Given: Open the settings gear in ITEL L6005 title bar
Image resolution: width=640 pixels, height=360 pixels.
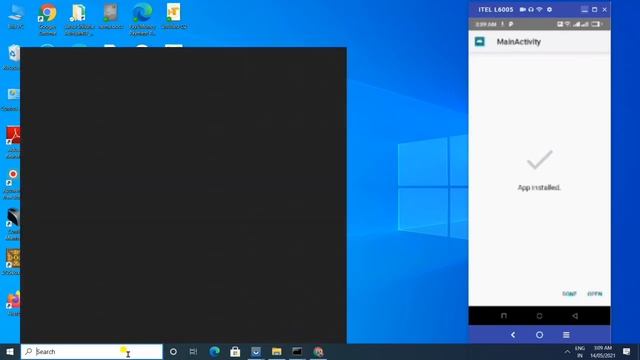Looking at the screenshot, I should click(549, 9).
